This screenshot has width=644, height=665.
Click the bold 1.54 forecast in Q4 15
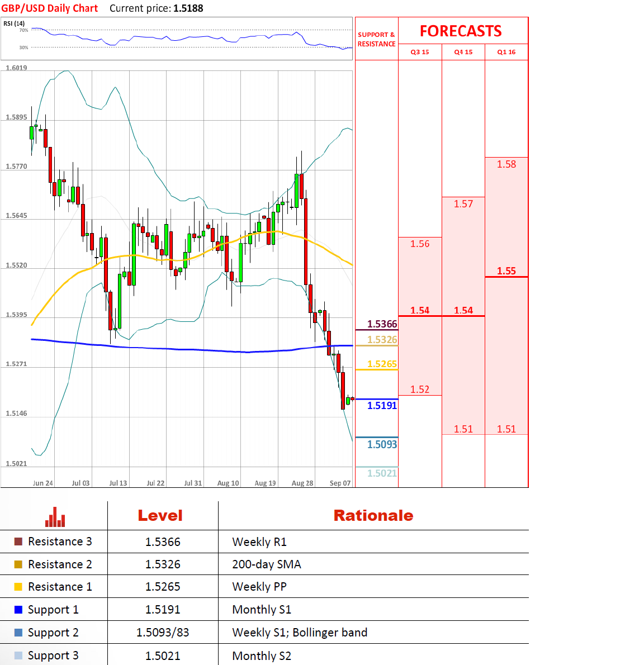point(463,311)
